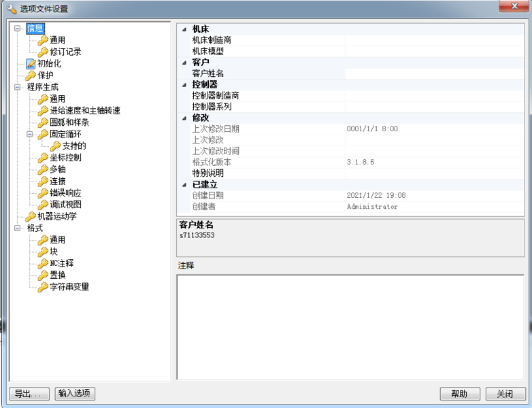532x408 pixels.
Task: Click key icon beside 修订记录
Action: pyautogui.click(x=43, y=52)
